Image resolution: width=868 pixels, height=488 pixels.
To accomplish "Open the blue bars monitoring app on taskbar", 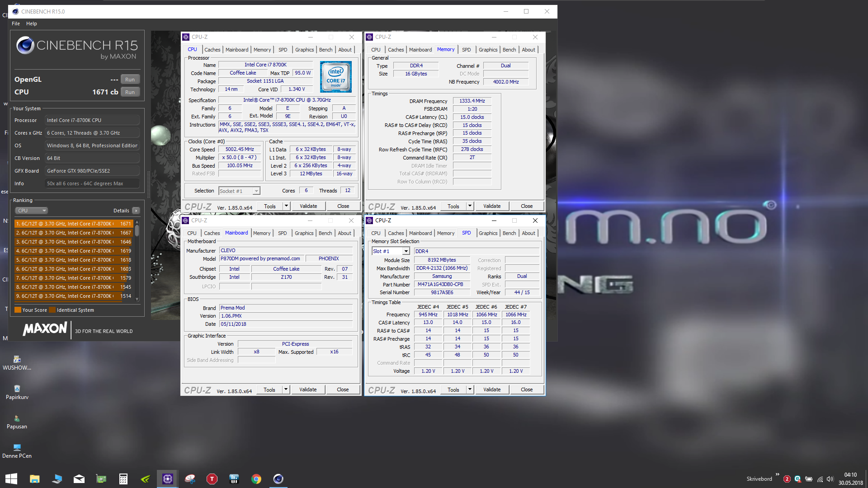I will 234,479.
